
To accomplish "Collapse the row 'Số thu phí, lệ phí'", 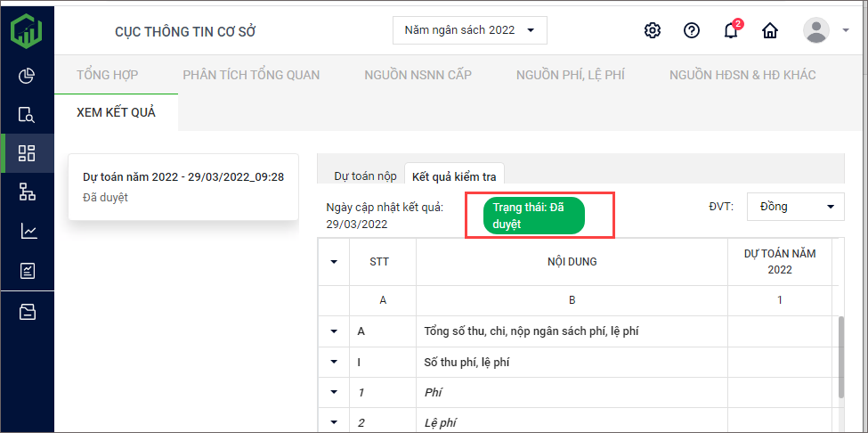I will point(334,363).
